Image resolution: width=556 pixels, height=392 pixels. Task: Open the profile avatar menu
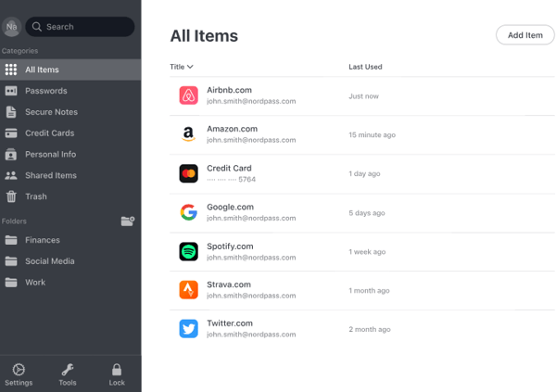click(x=11, y=27)
